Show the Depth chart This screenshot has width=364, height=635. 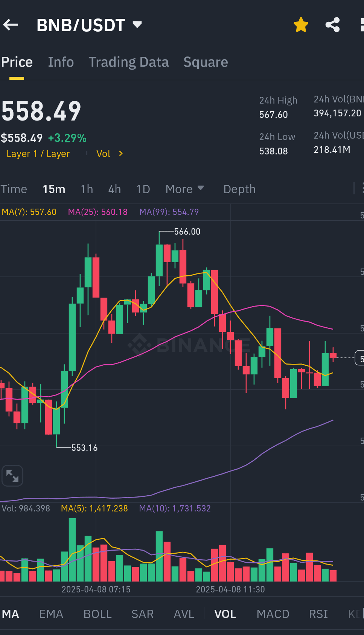(239, 189)
